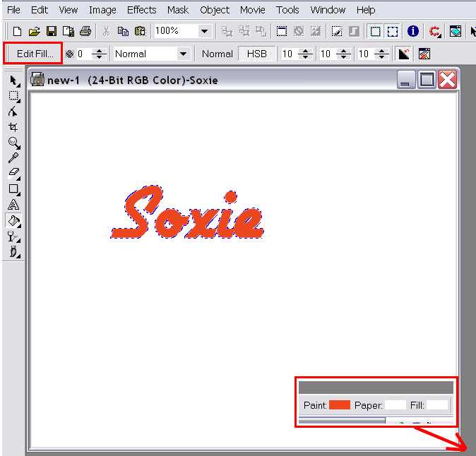Select the Object Pick arrow tool
Image resolution: width=476 pixels, height=456 pixels.
(13, 81)
